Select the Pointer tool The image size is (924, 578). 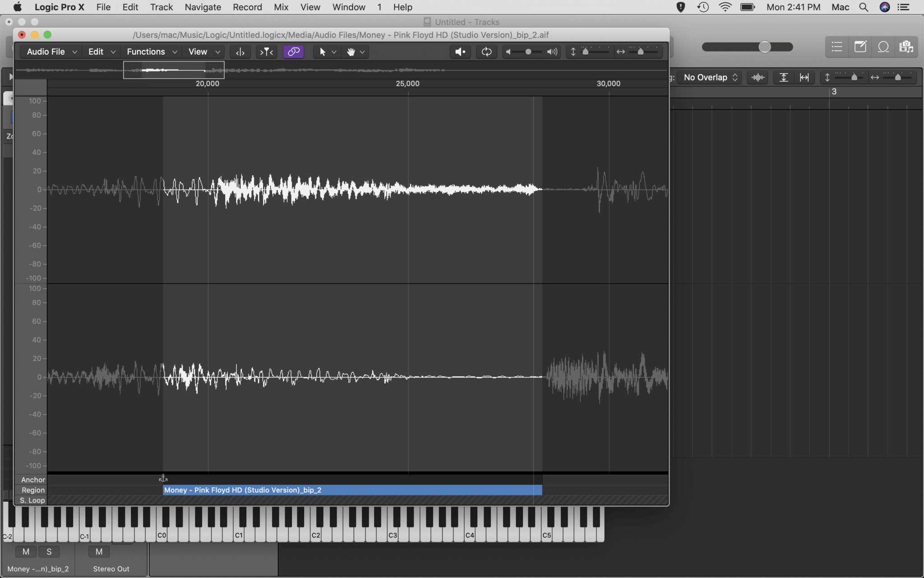click(x=323, y=51)
